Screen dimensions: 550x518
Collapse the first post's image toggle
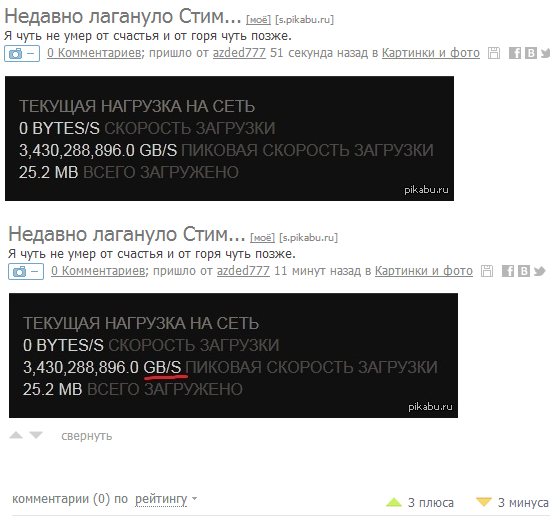(22, 54)
